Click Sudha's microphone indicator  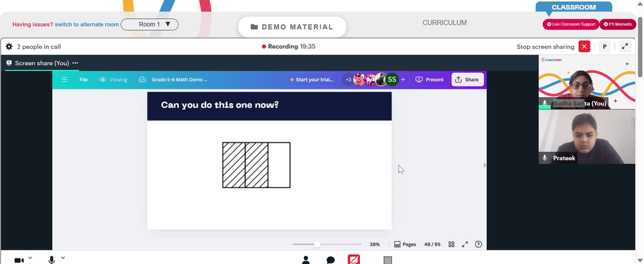(545, 103)
